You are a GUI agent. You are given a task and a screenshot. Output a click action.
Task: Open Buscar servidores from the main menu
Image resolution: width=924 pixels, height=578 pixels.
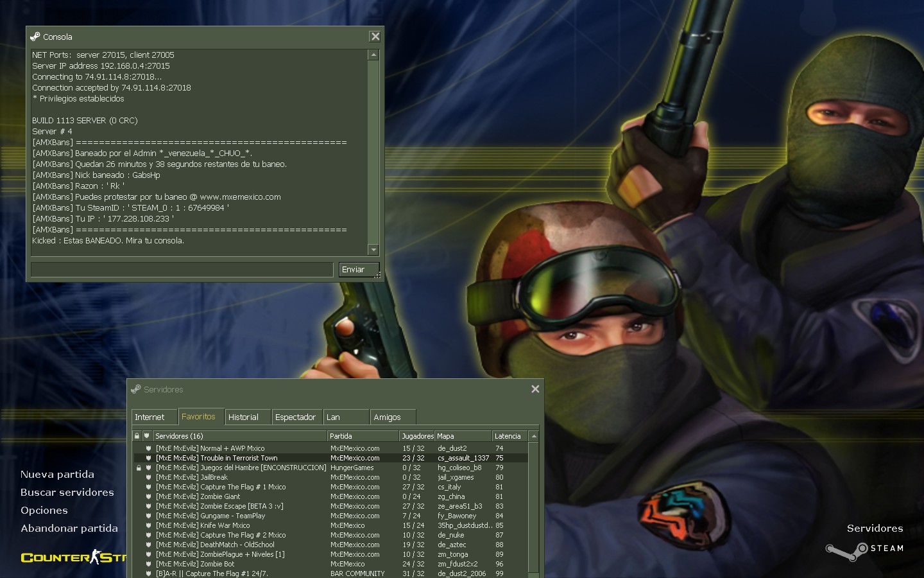pyautogui.click(x=67, y=493)
